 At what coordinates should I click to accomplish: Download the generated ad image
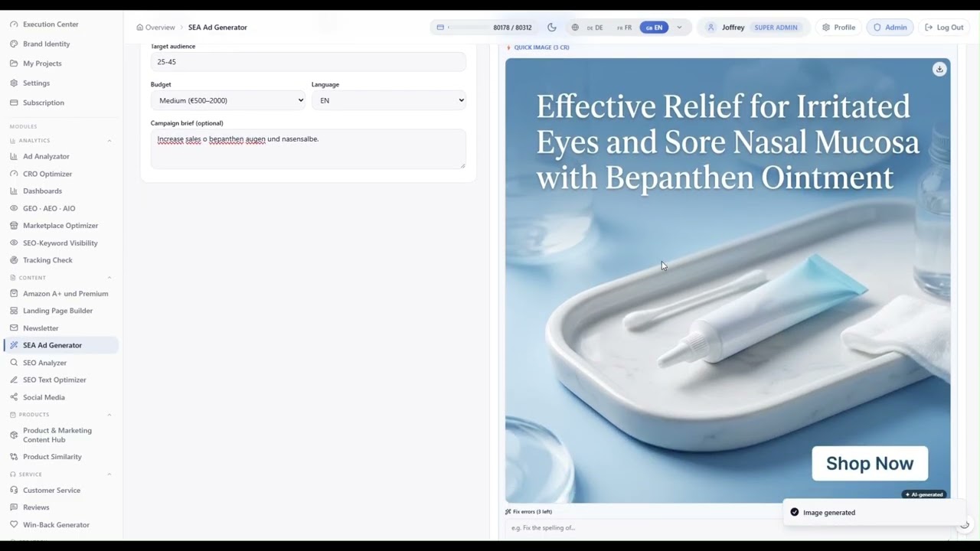tap(939, 69)
